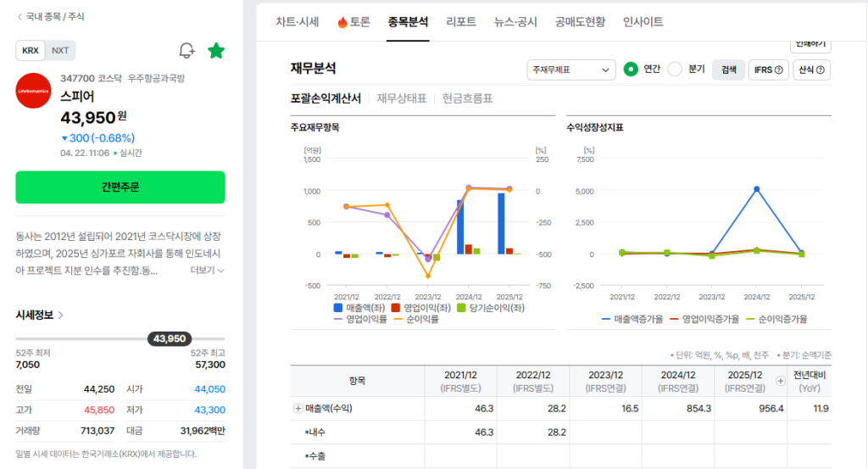Click the 저가 value 43,300
The height and width of the screenshot is (469, 868).
tap(210, 410)
